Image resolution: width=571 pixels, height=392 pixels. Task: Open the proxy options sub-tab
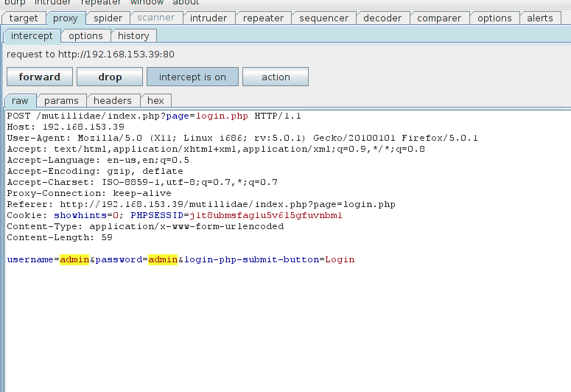(86, 35)
